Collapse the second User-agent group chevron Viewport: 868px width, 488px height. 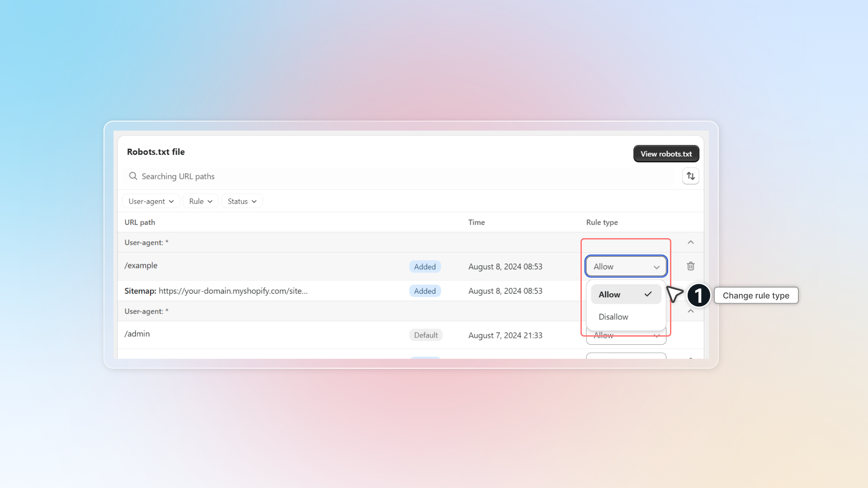690,311
